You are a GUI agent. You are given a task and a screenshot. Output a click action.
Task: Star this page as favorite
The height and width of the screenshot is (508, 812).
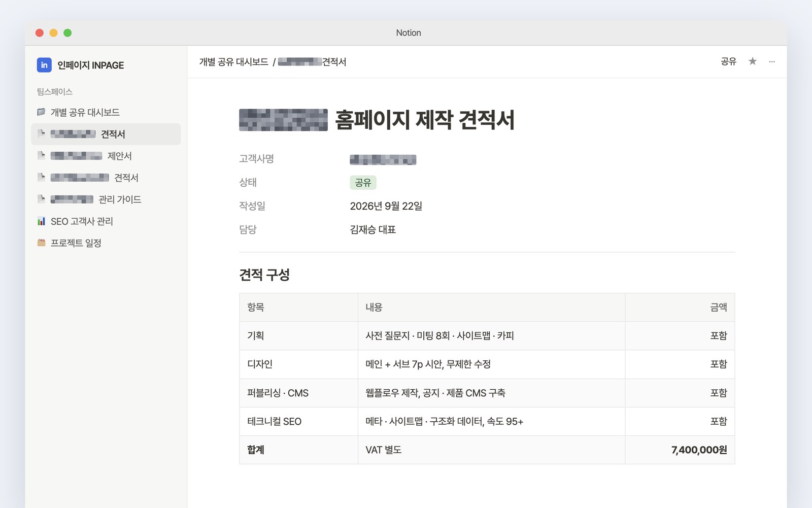click(x=753, y=61)
